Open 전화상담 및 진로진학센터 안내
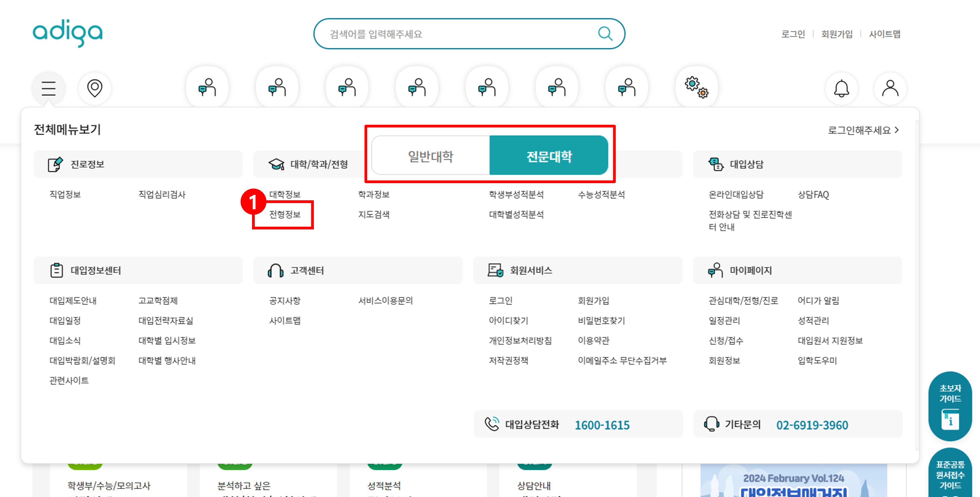The width and height of the screenshot is (980, 497). click(750, 221)
